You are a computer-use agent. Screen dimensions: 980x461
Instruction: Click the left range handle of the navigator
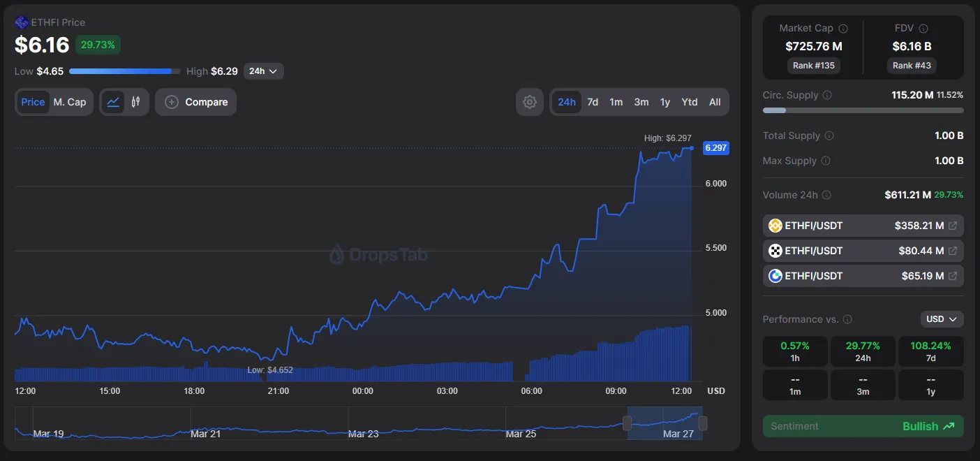tap(628, 423)
